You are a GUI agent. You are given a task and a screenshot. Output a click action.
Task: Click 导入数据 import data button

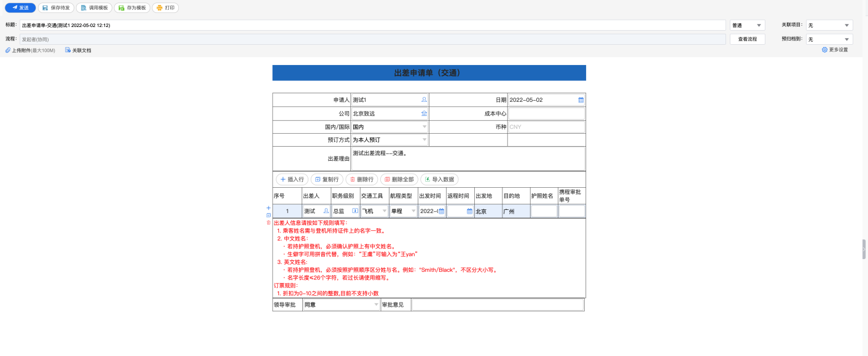[x=439, y=179]
